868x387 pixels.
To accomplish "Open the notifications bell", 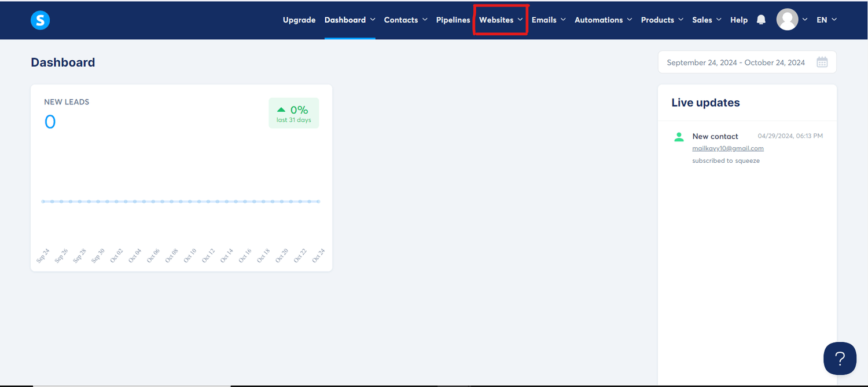I will [x=761, y=20].
